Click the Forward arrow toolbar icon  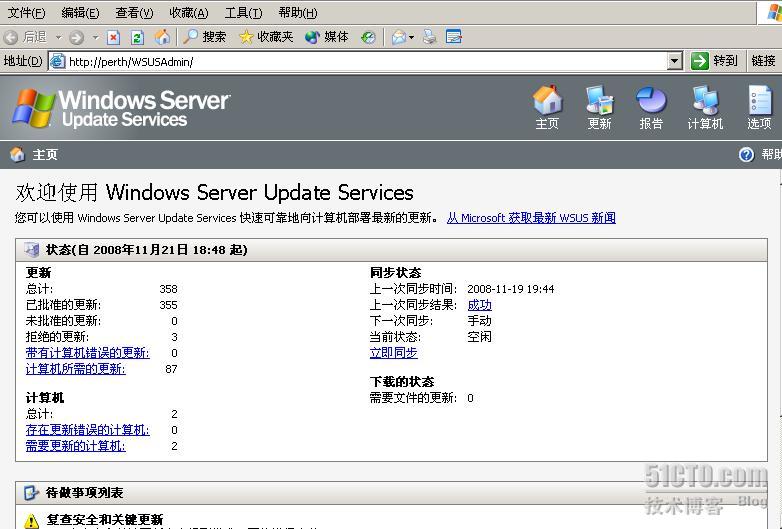(x=77, y=37)
